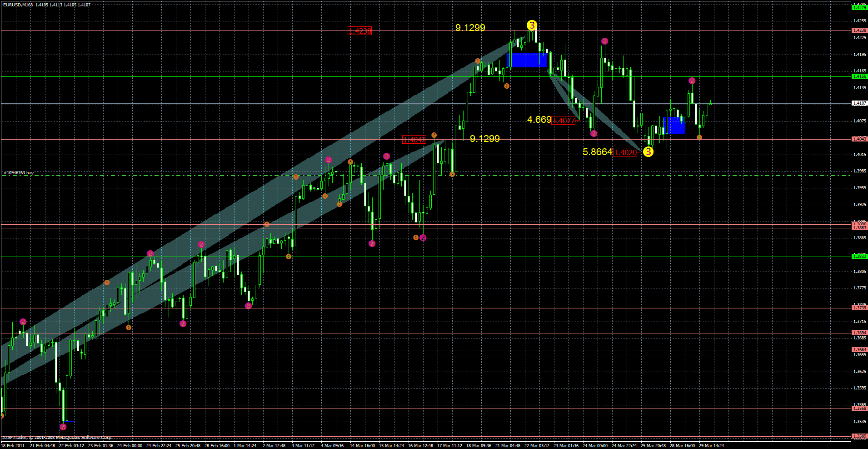Select the 5.8664 yellow label near the low

[596, 152]
